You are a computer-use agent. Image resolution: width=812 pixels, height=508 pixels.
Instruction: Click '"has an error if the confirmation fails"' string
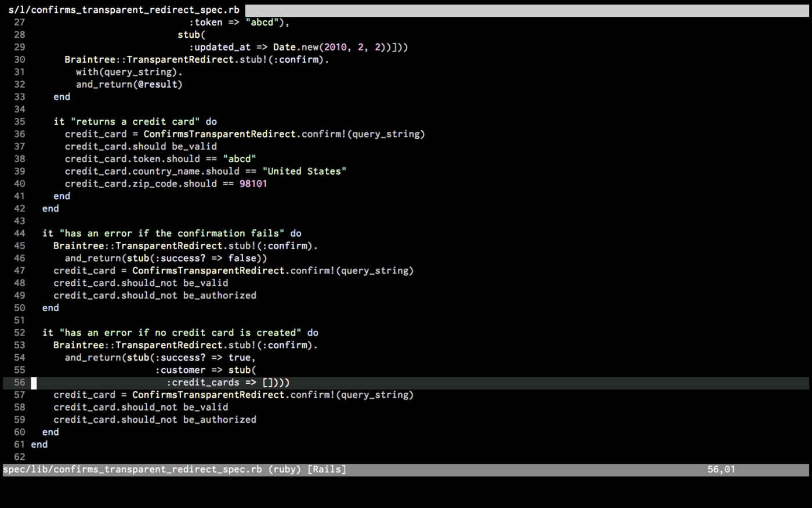pos(172,233)
